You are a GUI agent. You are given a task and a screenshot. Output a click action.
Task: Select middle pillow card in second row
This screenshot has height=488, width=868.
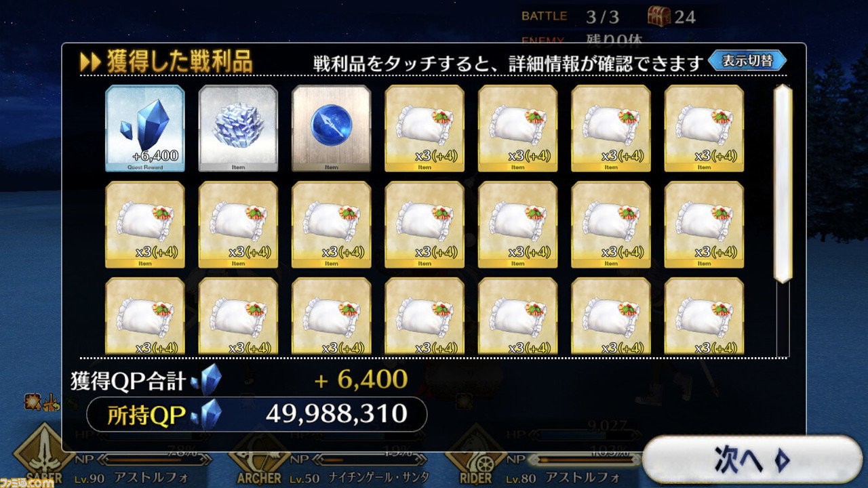click(425, 224)
